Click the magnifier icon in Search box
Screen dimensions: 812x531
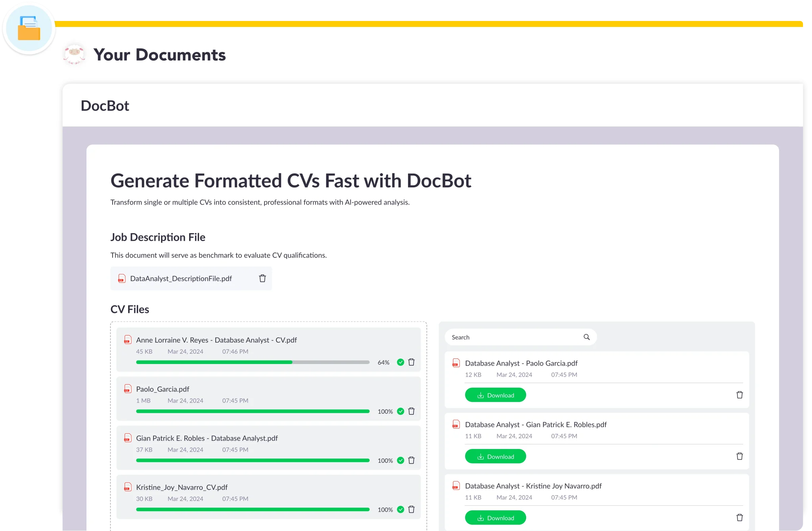pyautogui.click(x=586, y=337)
